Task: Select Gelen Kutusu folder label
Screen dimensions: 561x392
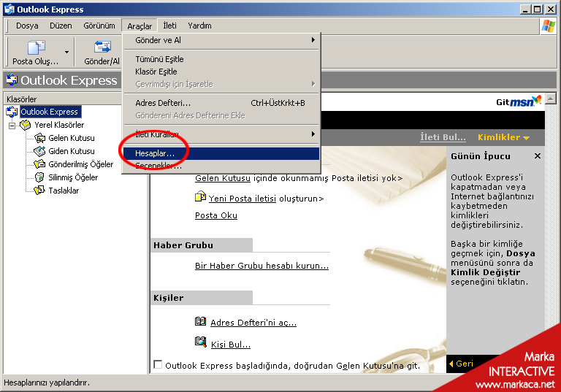Action: tap(71, 138)
